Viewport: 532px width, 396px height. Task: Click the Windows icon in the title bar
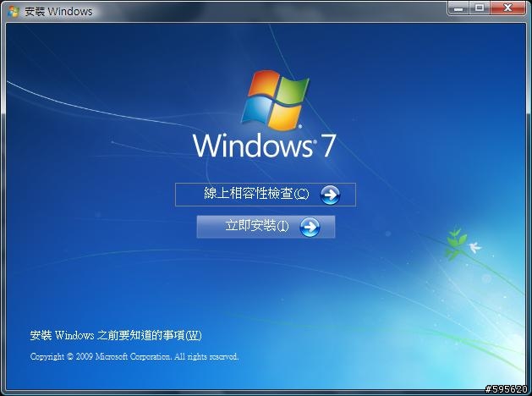pyautogui.click(x=14, y=11)
